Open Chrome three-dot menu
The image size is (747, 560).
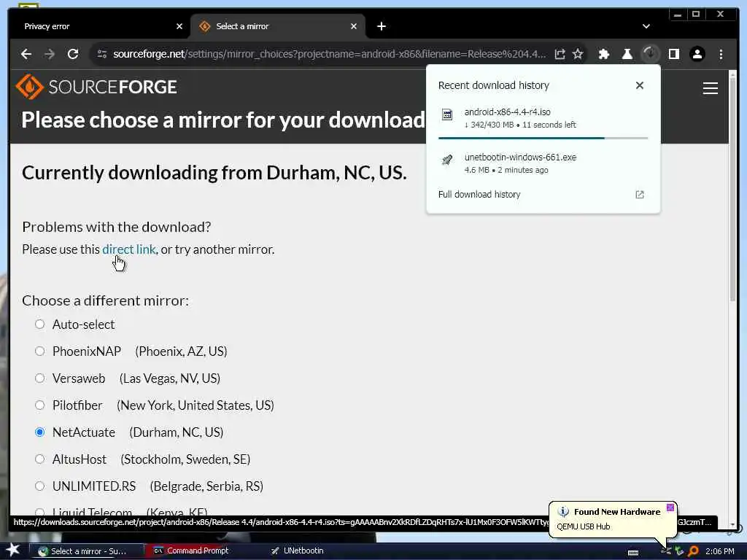(x=721, y=54)
